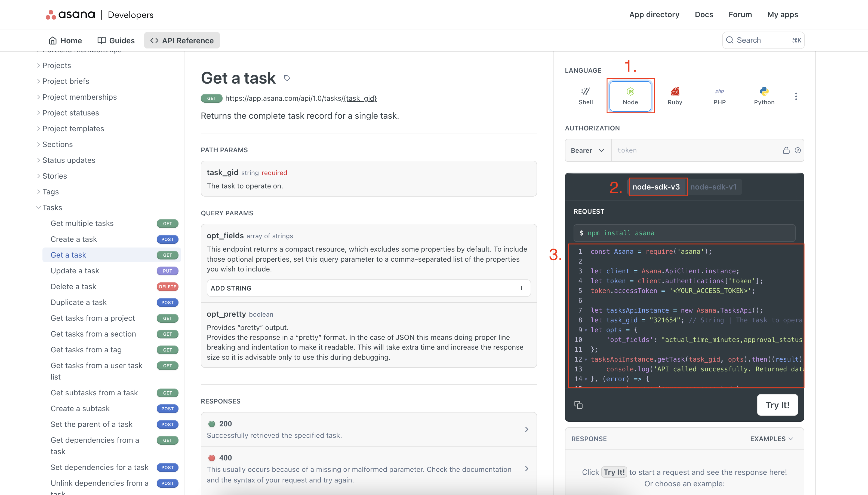868x495 pixels.
Task: Open Get tasks from a project
Action: point(112,318)
